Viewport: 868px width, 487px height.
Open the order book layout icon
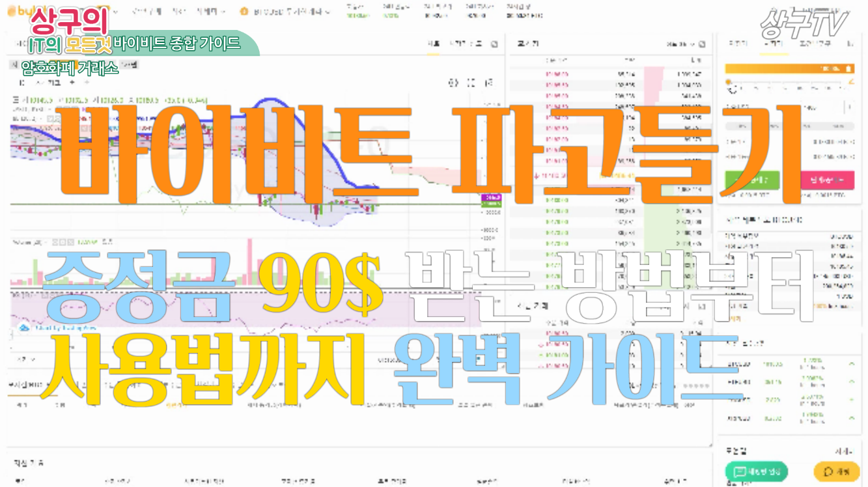701,44
